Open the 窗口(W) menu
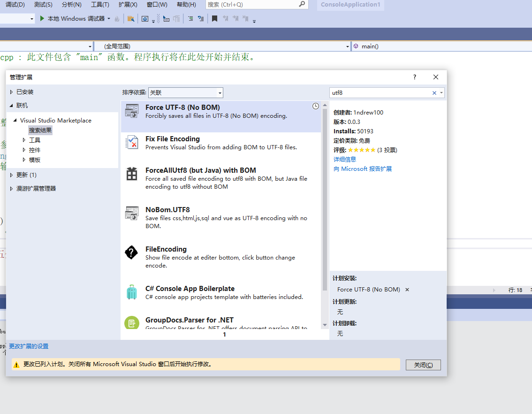The image size is (532, 414). [157, 4]
